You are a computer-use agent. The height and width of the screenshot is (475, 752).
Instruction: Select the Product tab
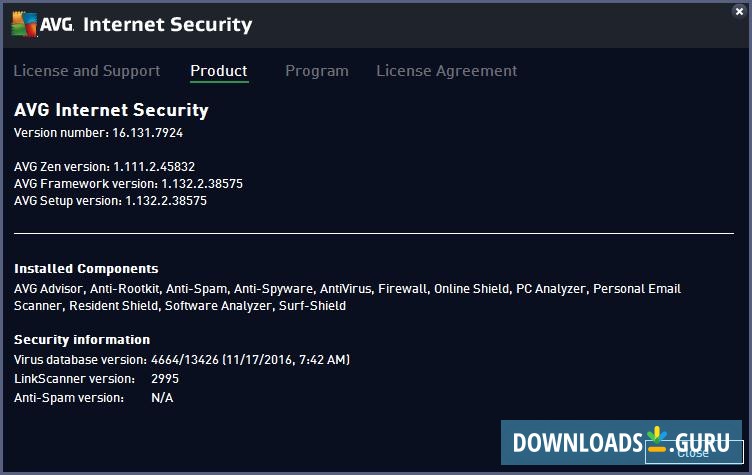click(219, 71)
